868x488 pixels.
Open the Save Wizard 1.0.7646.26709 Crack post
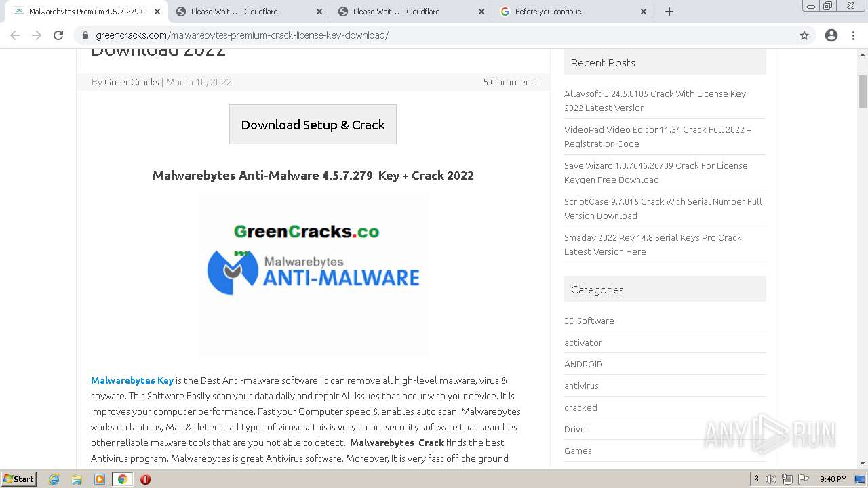pyautogui.click(x=656, y=173)
